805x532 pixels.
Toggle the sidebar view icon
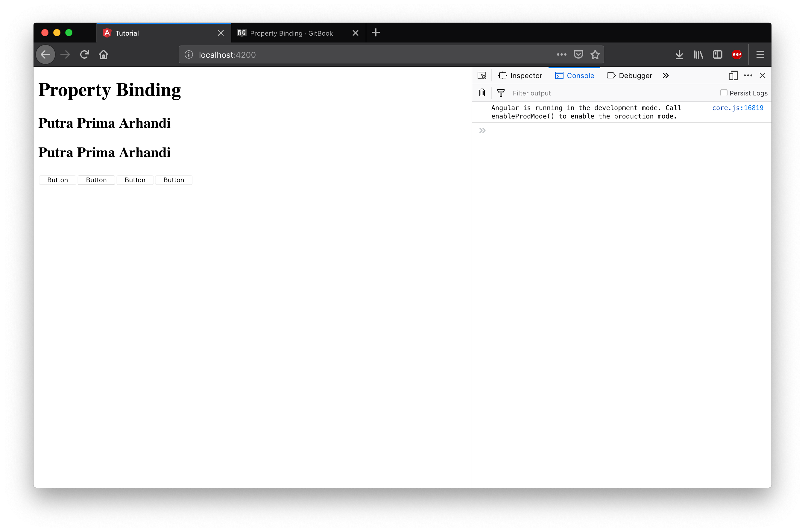[718, 55]
